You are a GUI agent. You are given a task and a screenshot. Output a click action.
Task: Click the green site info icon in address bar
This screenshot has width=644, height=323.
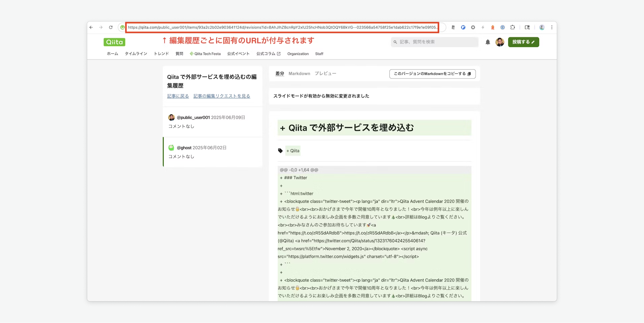click(122, 28)
